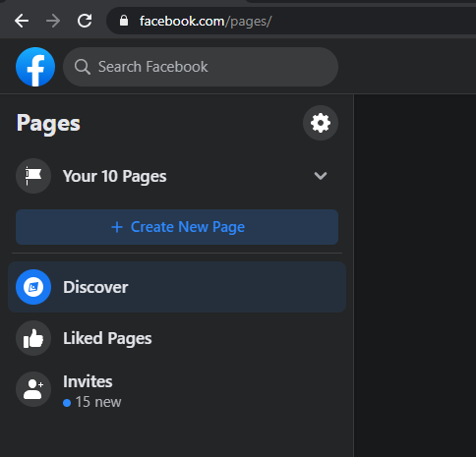
Task: Focus the Search Facebook field
Action: point(201,67)
